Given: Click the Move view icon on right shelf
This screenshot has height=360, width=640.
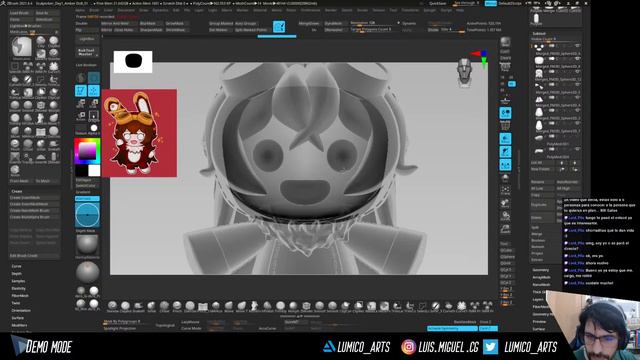Looking at the screenshot, I should pyautogui.click(x=505, y=203).
